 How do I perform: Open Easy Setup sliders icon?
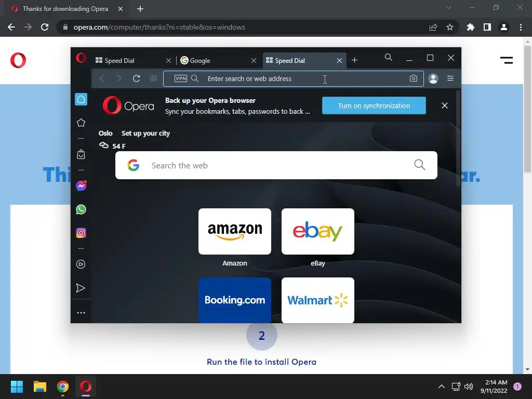450,78
